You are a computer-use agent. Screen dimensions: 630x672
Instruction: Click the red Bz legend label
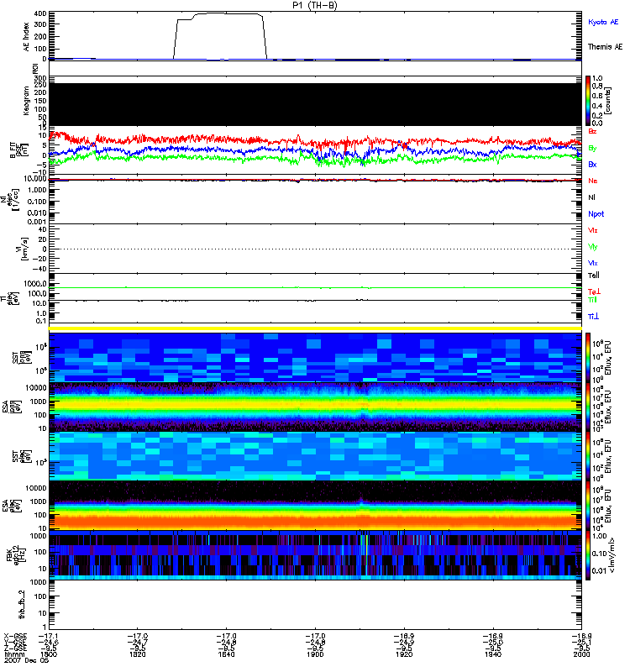[592, 132]
